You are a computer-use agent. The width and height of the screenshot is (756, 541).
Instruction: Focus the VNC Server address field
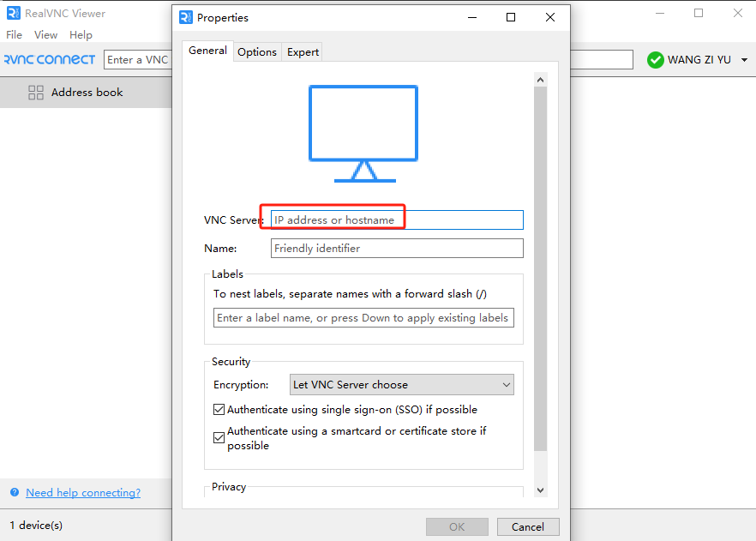(397, 219)
